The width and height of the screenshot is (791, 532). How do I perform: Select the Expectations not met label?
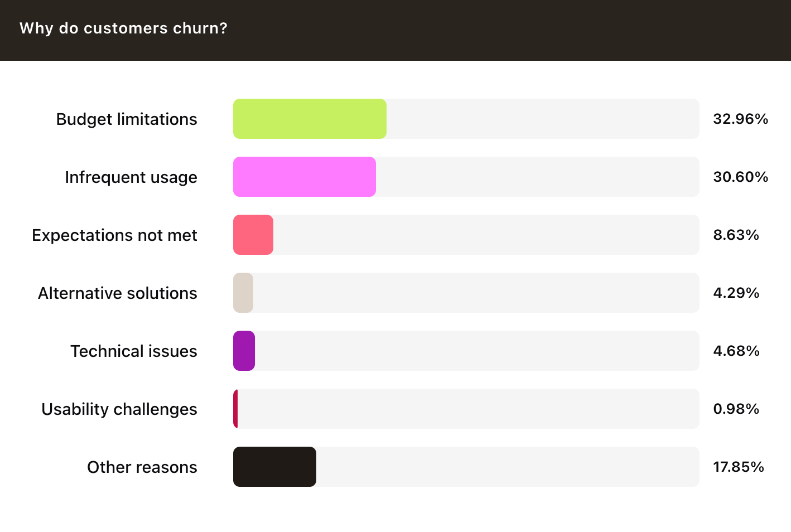pyautogui.click(x=114, y=235)
